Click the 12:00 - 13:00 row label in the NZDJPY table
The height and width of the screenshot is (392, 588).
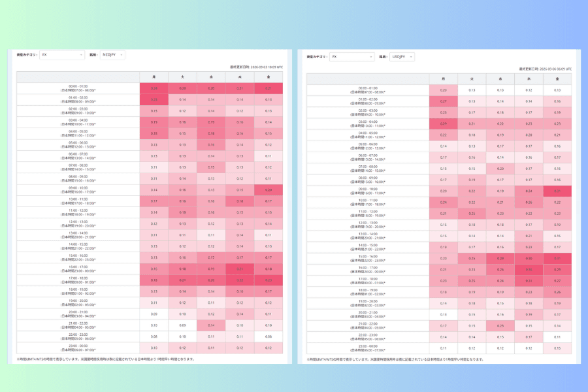tap(78, 224)
